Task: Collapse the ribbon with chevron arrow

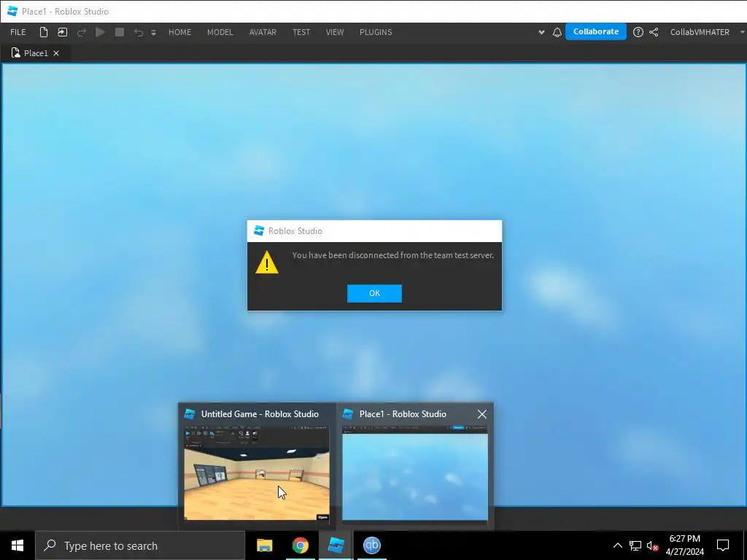Action: (x=541, y=32)
